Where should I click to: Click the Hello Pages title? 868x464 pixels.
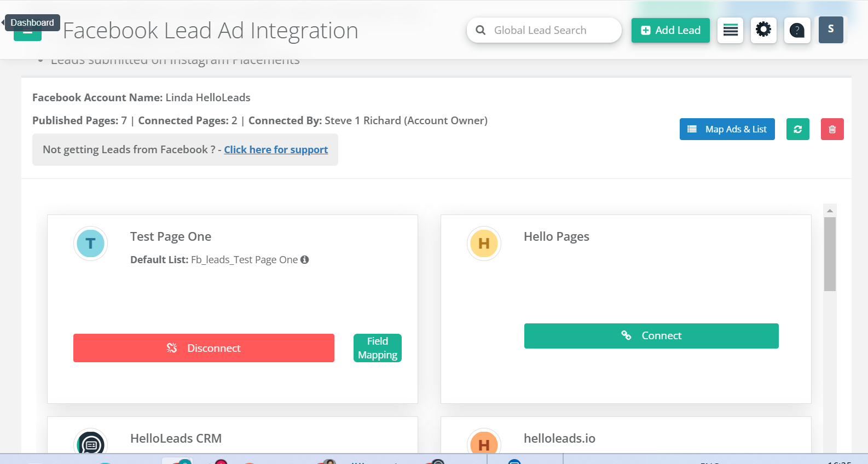tap(557, 236)
